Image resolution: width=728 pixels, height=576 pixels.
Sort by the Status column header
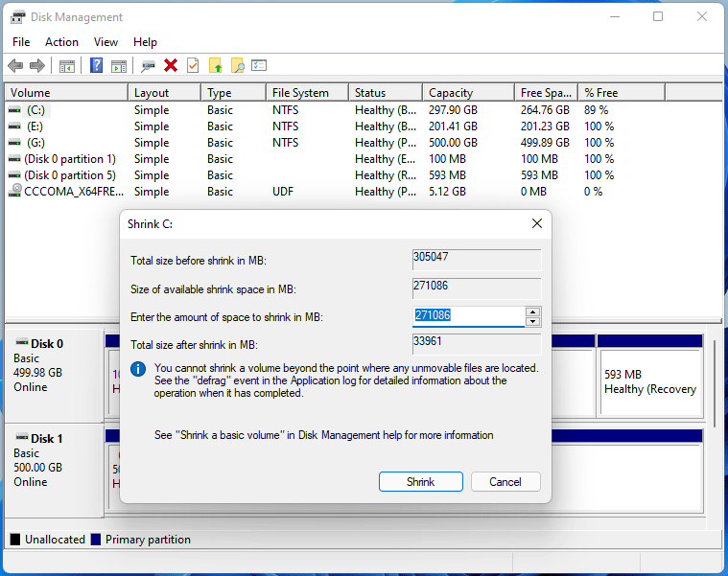[386, 93]
